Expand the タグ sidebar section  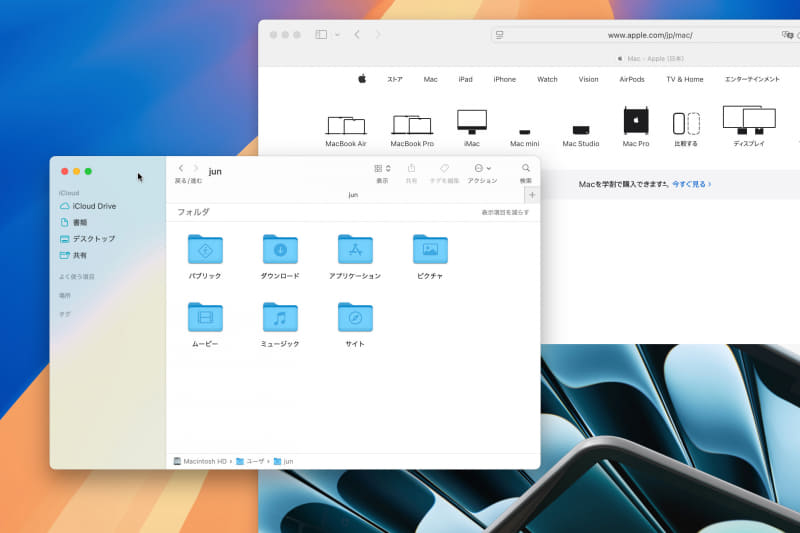[65, 314]
